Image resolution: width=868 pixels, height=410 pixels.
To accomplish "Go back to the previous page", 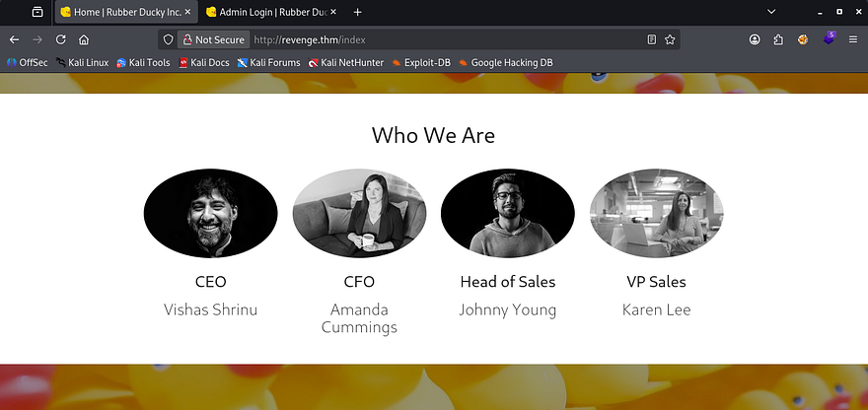I will click(x=14, y=39).
